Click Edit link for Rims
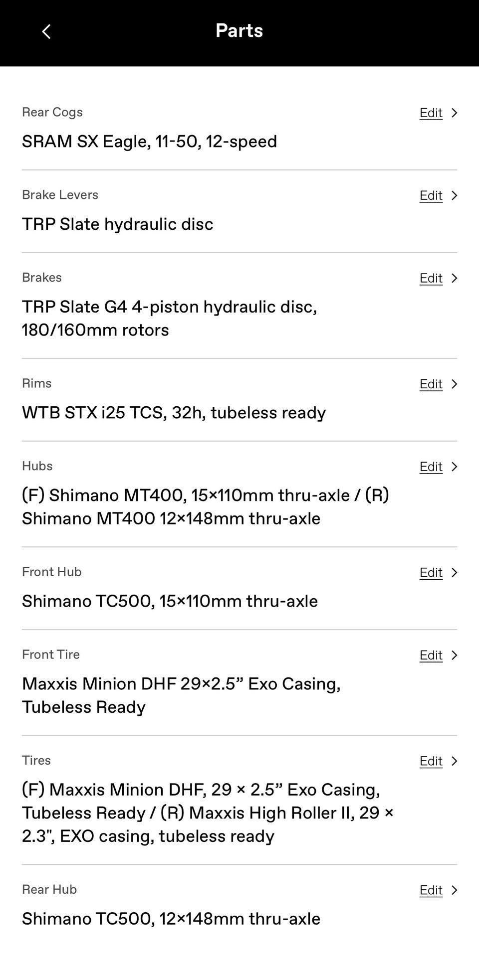This screenshot has width=479, height=980. coord(431,384)
